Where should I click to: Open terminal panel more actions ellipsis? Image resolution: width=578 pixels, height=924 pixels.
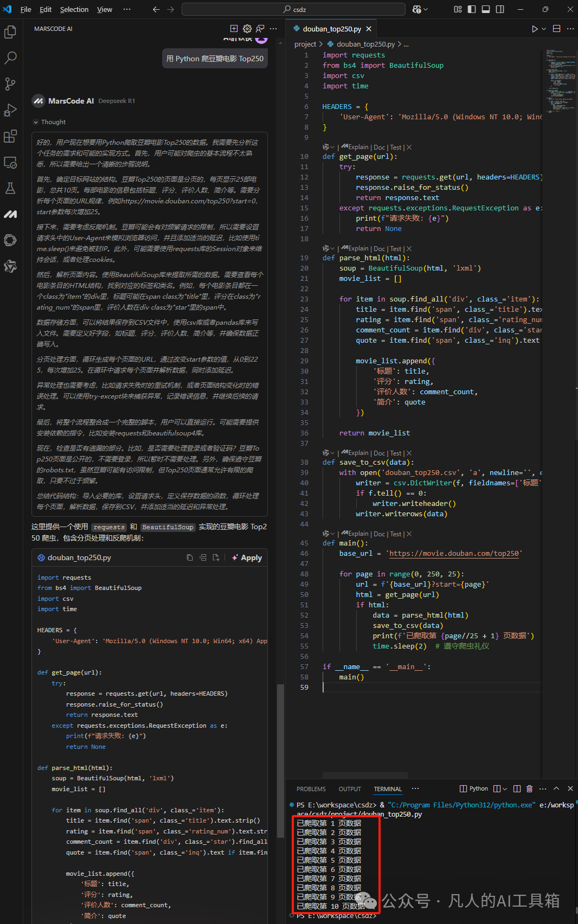(543, 788)
